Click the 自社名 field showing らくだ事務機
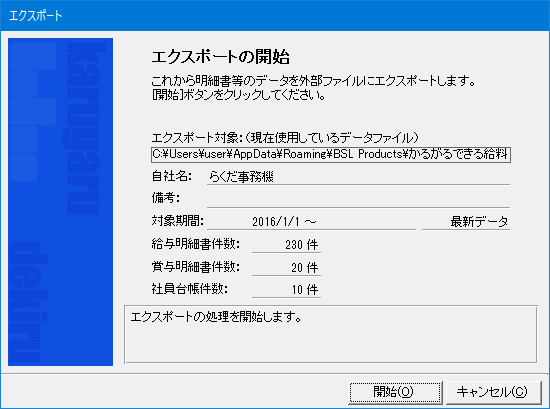Image resolution: width=550 pixels, height=409 pixels. tap(358, 176)
